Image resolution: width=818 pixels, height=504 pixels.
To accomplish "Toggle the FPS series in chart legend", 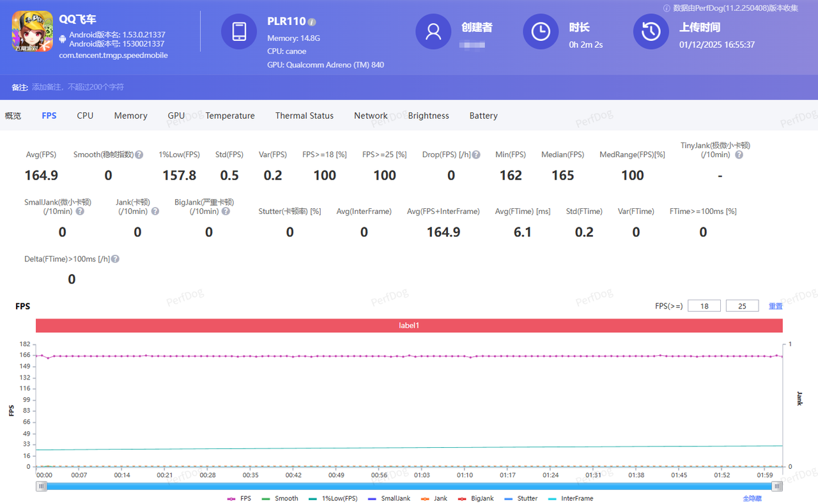I will tap(239, 498).
